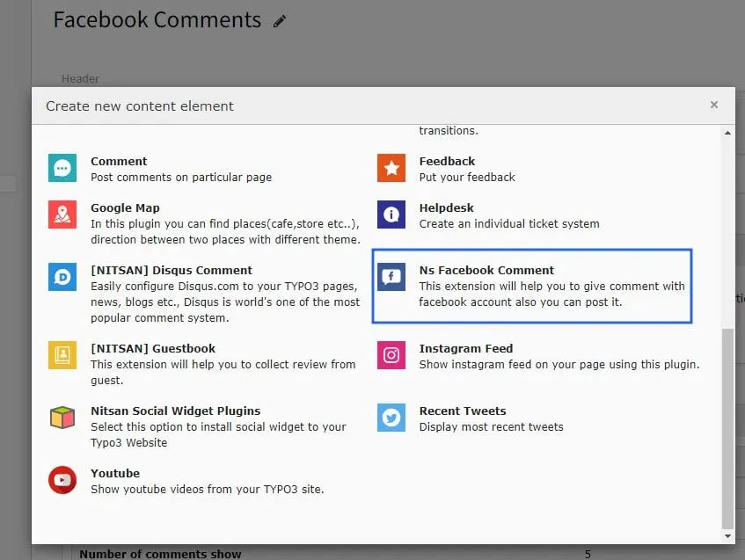Select the Feedback element title
The width and height of the screenshot is (745, 560).
[x=447, y=161]
